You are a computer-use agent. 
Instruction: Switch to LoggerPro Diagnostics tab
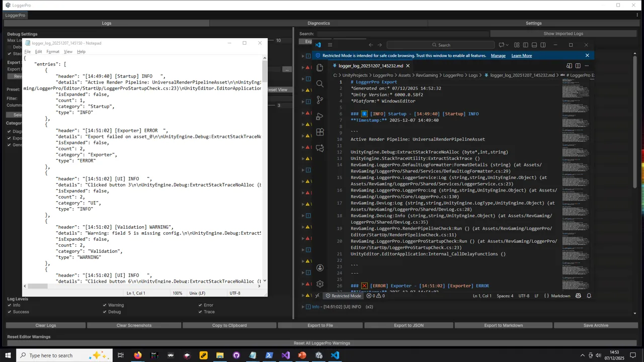tap(318, 23)
